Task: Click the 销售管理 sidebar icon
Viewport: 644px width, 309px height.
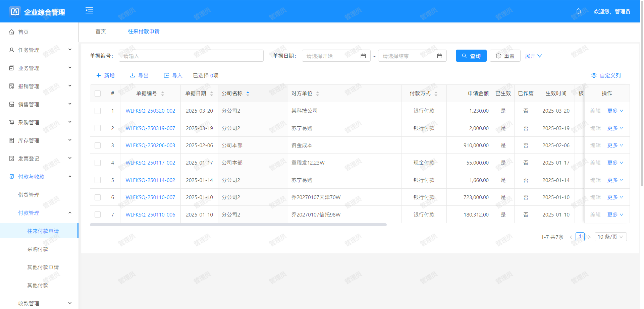Action: [x=12, y=104]
